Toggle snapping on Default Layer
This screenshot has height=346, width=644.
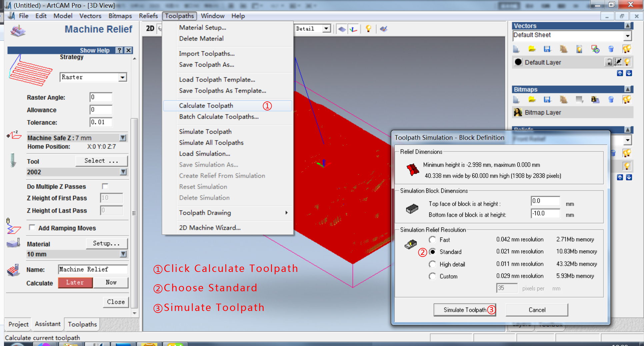point(618,62)
